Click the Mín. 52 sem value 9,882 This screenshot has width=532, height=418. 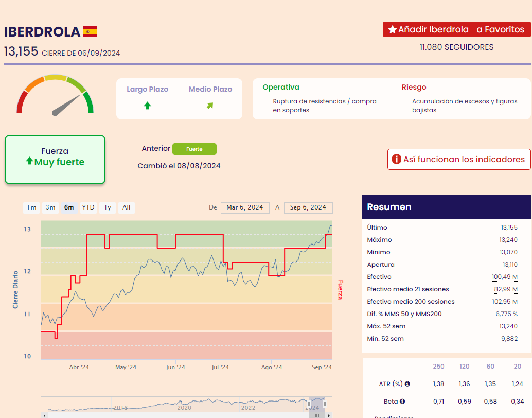pos(509,339)
